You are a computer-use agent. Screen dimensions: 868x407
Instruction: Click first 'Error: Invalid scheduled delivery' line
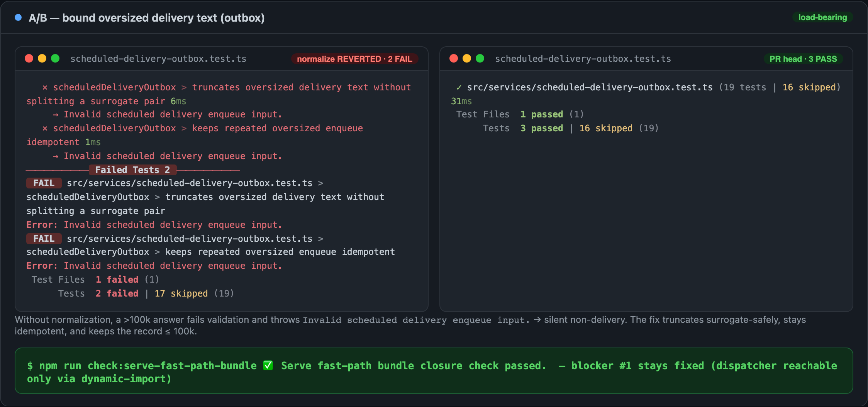[154, 225]
